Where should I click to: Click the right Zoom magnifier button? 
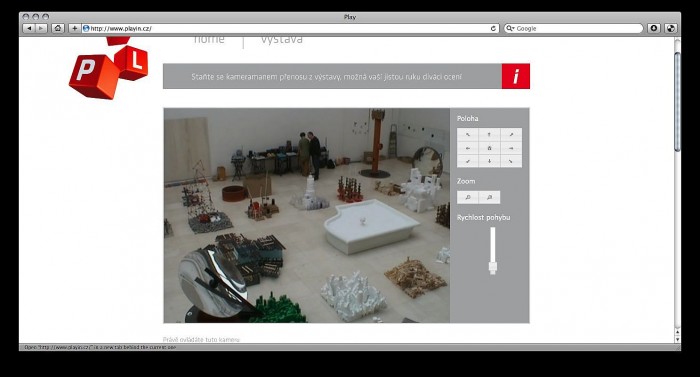pos(489,197)
